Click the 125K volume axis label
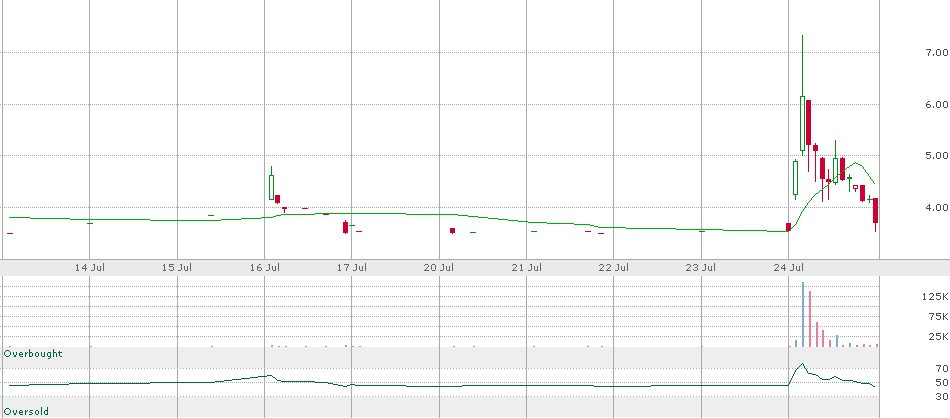This screenshot has height=418, width=950. tap(935, 297)
